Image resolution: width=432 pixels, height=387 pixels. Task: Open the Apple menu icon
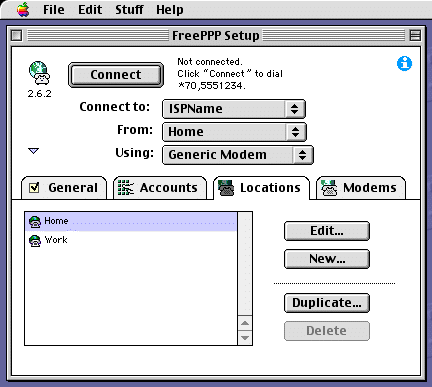23,9
